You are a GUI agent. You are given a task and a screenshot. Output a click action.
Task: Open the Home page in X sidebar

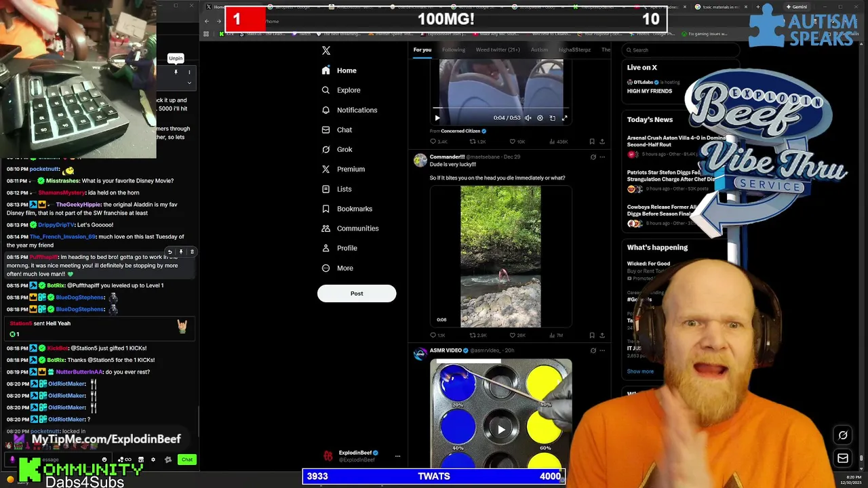point(339,70)
